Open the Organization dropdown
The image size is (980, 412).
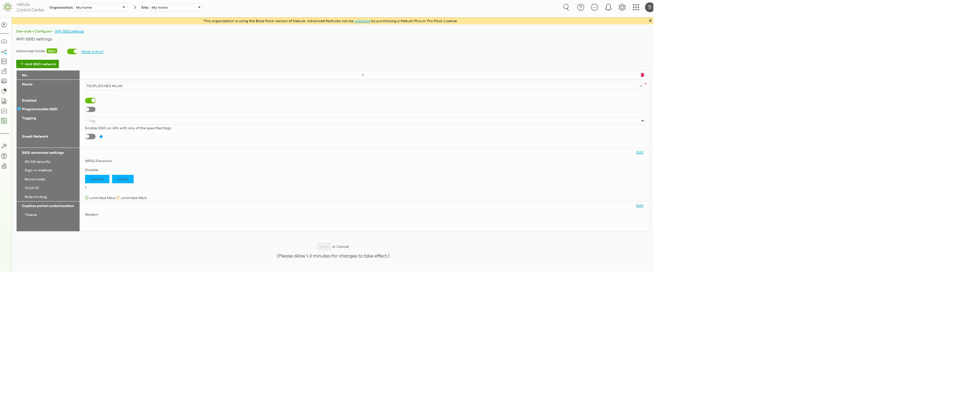pos(101,7)
